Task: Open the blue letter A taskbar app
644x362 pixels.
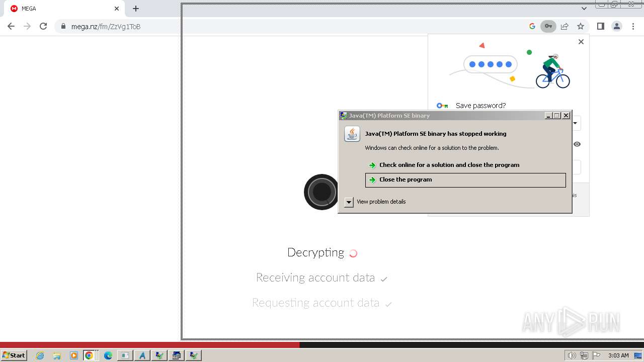Action: pos(142,355)
